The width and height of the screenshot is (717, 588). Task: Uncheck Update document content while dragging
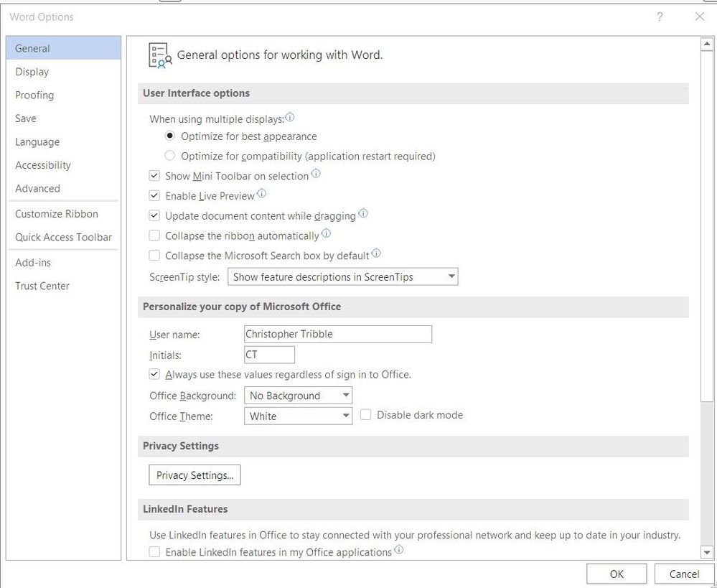154,215
